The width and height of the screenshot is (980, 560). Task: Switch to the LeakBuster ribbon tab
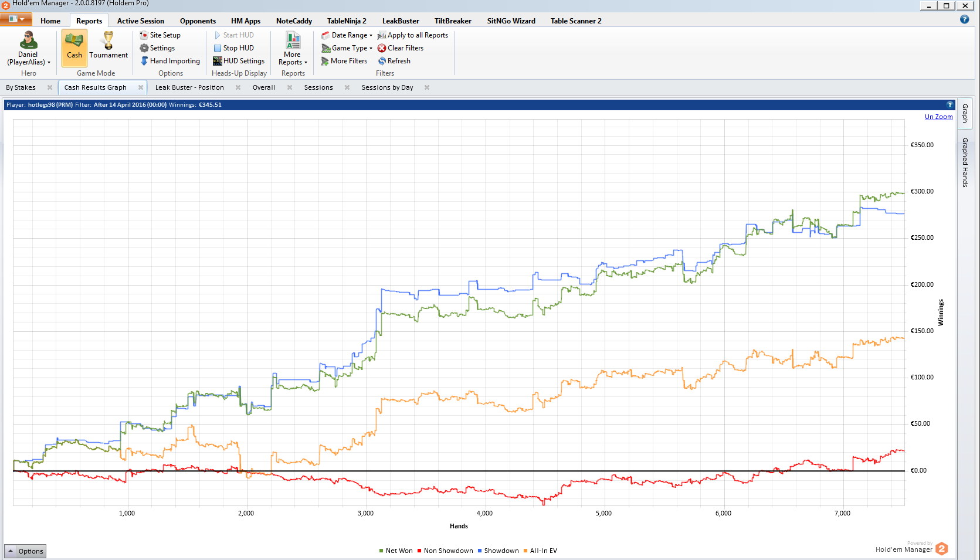click(x=401, y=21)
